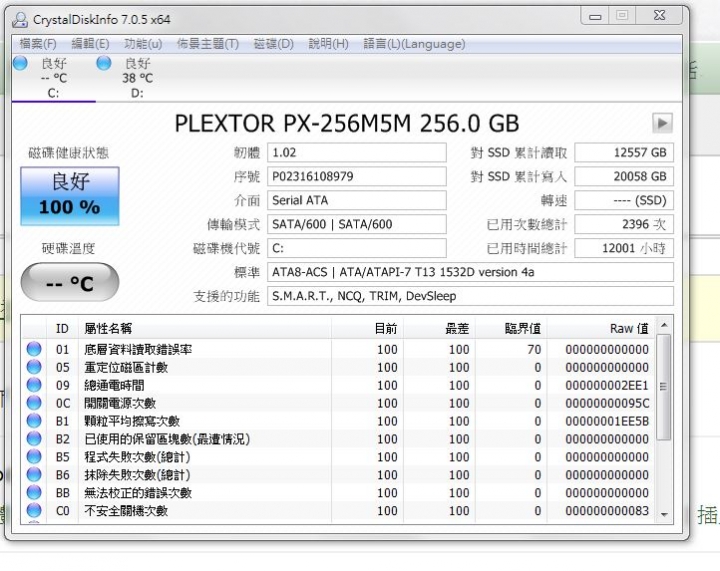Click the interface field Serial ATA
Viewport: 720px width, 571px height.
point(357,200)
